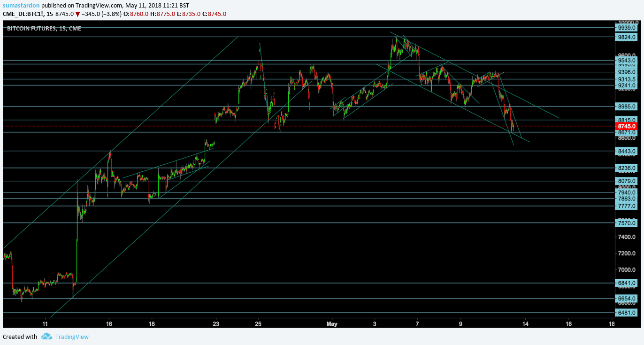Select the 7570.0 price level label

click(x=627, y=223)
